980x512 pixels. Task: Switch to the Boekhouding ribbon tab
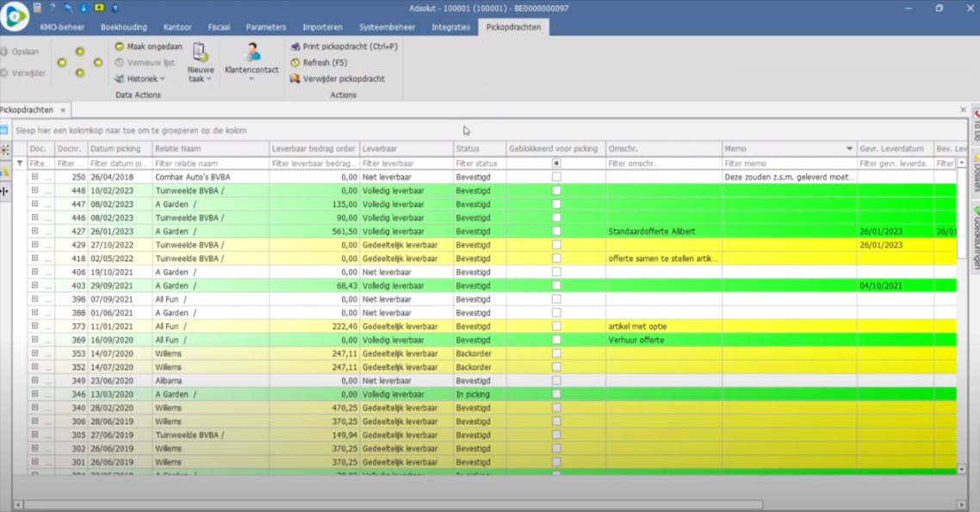pos(123,27)
